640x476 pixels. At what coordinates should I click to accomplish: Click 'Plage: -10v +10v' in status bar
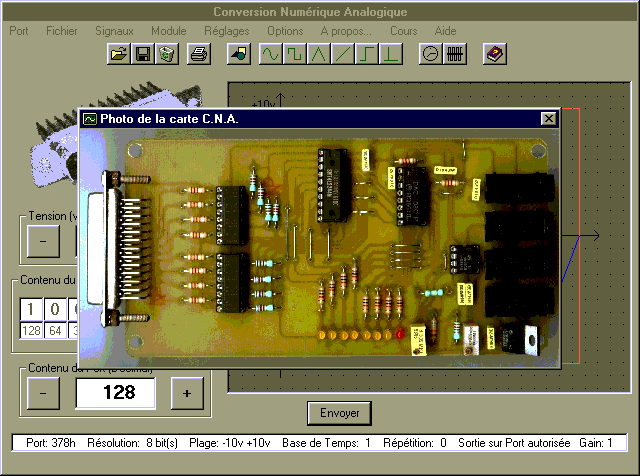pos(229,443)
